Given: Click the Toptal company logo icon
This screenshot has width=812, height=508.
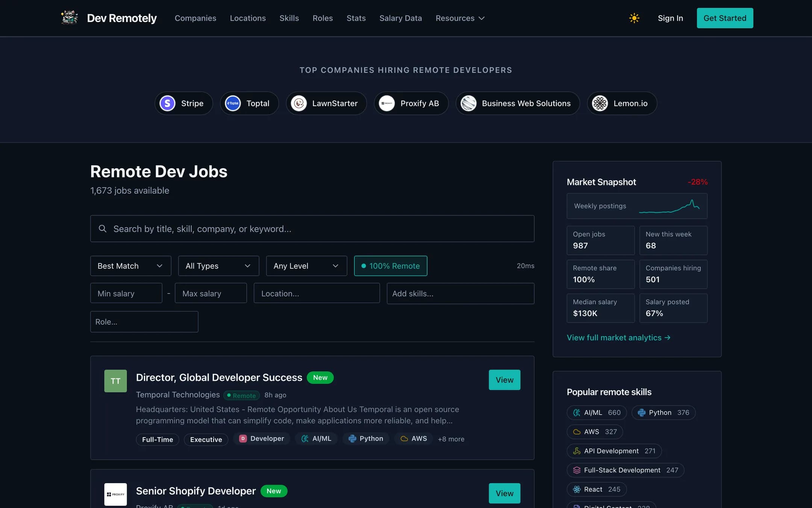Looking at the screenshot, I should [x=233, y=103].
